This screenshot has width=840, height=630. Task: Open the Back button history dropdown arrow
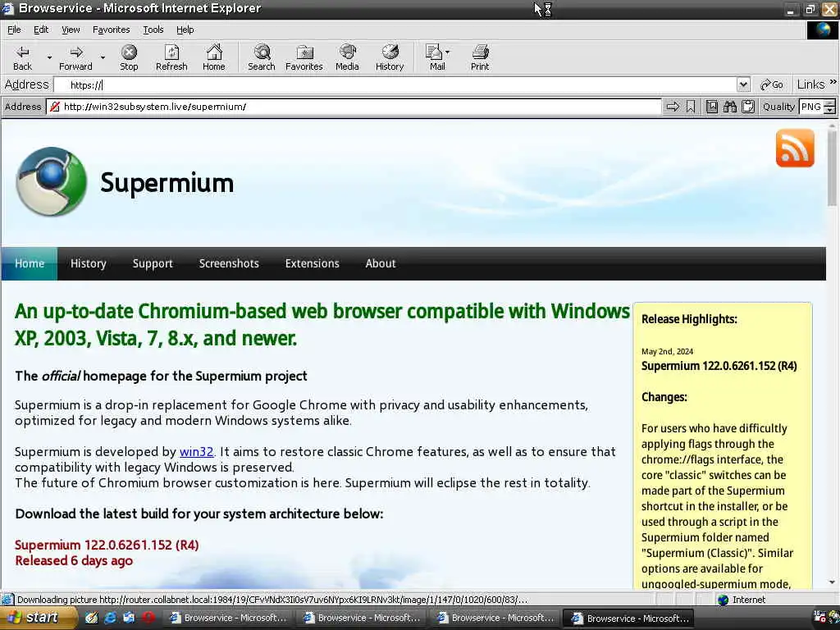(49, 57)
